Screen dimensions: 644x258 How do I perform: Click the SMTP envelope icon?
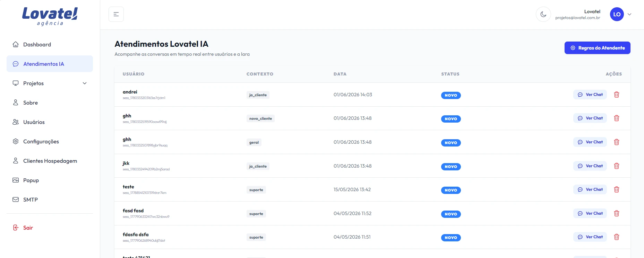tap(16, 199)
